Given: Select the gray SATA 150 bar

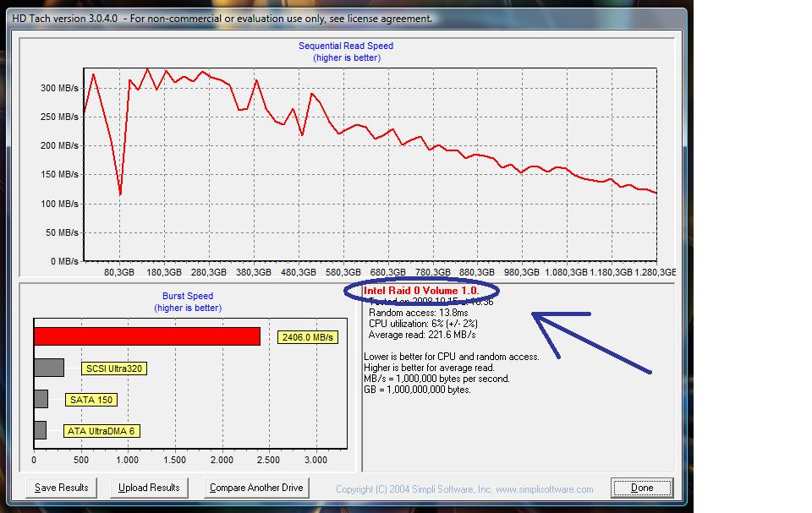Looking at the screenshot, I should tap(41, 399).
